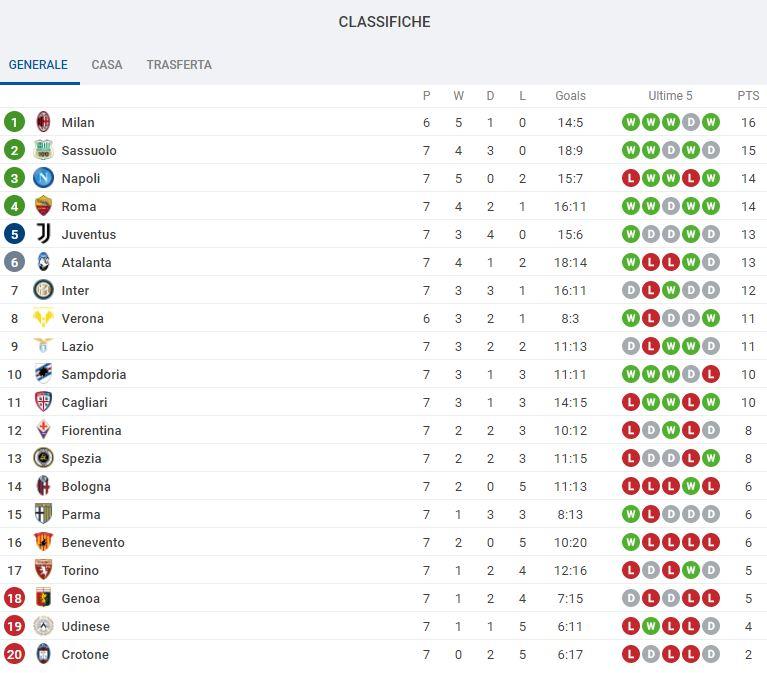Open the Sampdoria team name link
Screen dimensions: 767x673
tap(94, 375)
